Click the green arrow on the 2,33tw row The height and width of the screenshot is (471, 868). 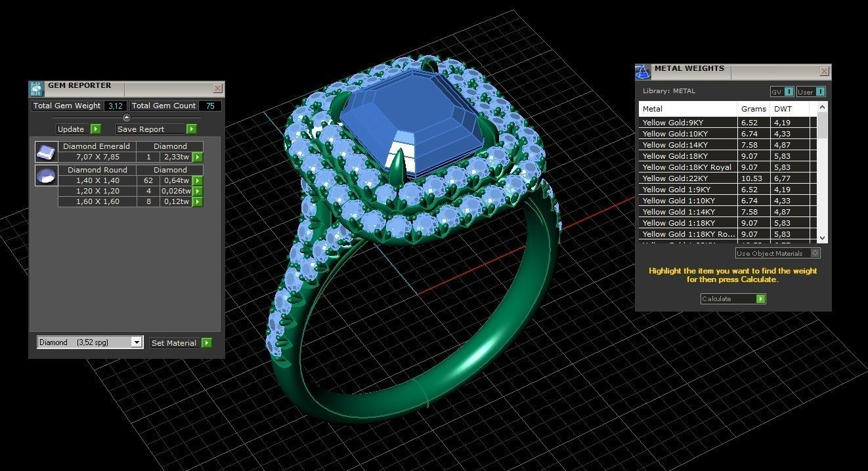click(x=198, y=157)
